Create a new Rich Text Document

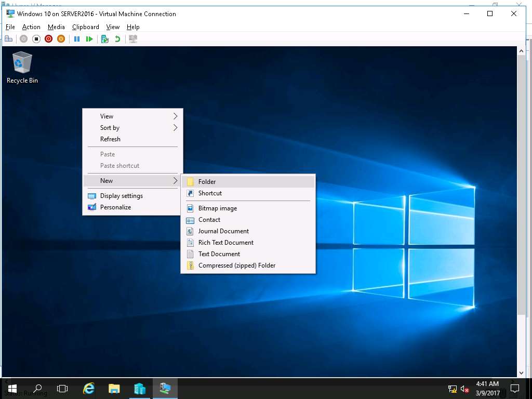248,243
